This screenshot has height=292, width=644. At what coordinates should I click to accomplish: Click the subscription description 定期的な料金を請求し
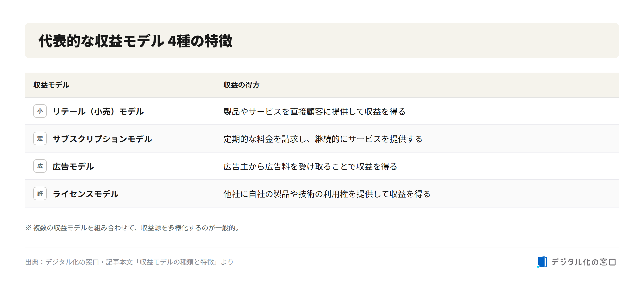click(323, 139)
